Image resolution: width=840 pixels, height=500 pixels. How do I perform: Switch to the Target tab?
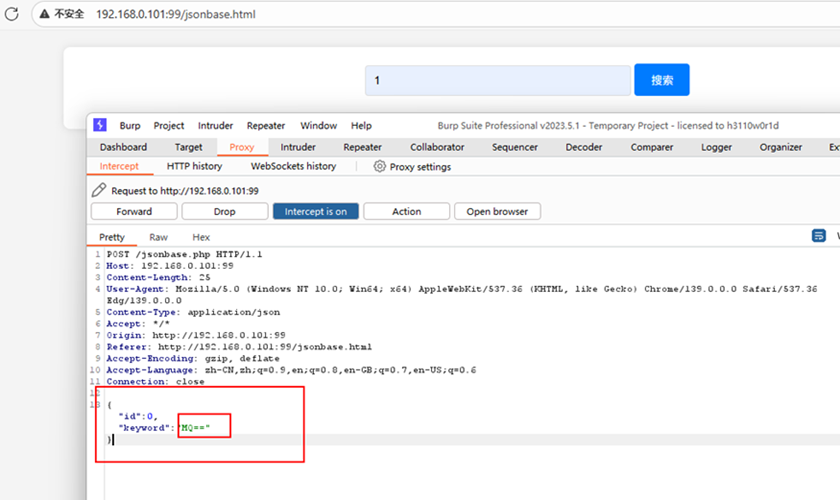click(x=189, y=147)
